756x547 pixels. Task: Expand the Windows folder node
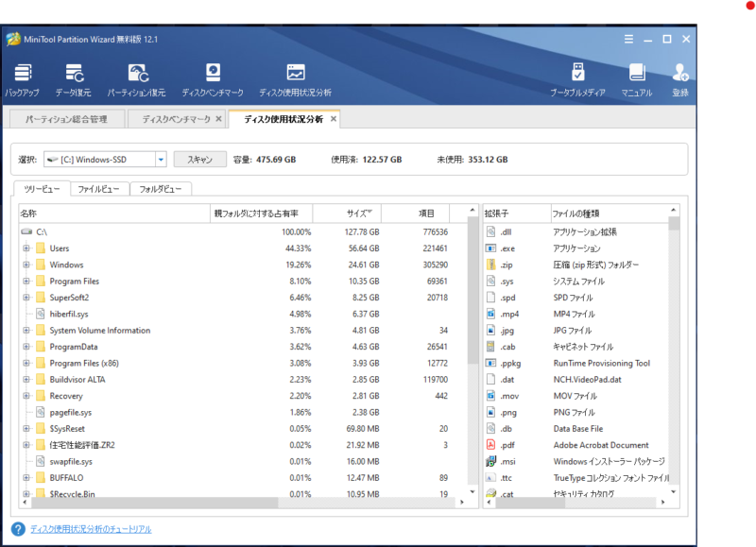26,265
